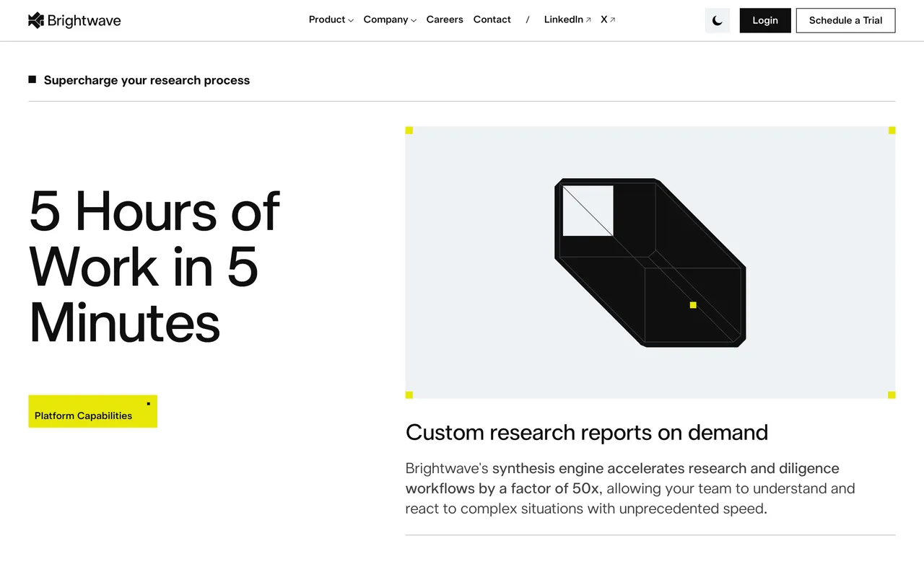This screenshot has height=572, width=924.
Task: Click the yellow corner marker on the illustration
Action: coord(409,130)
